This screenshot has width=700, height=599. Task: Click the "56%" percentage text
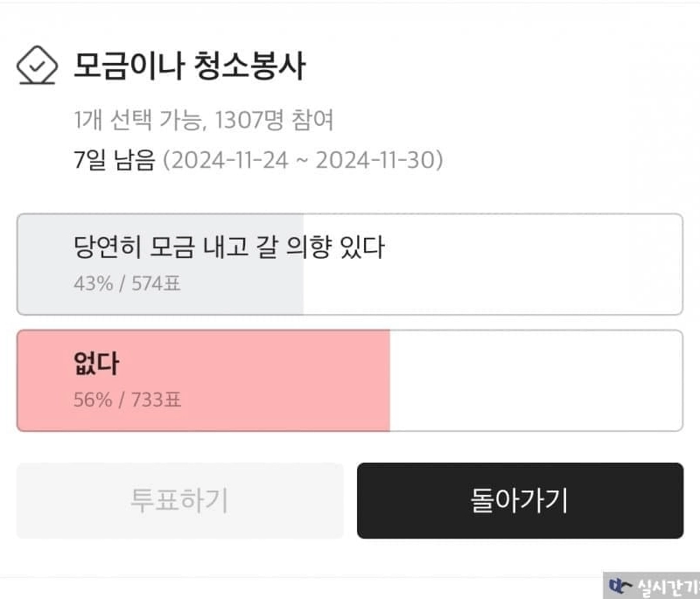pyautogui.click(x=93, y=400)
